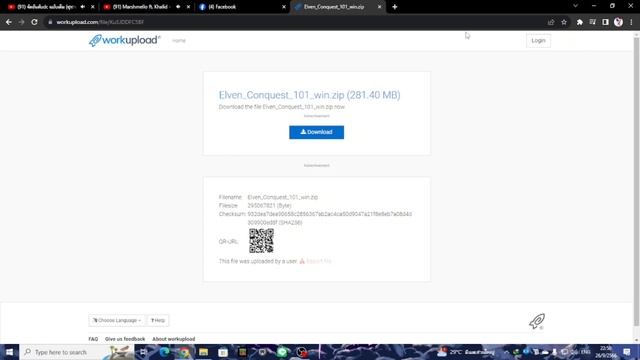Switch to the first YouTube tab
Image resolution: width=640 pixels, height=360 pixels.
[x=46, y=7]
